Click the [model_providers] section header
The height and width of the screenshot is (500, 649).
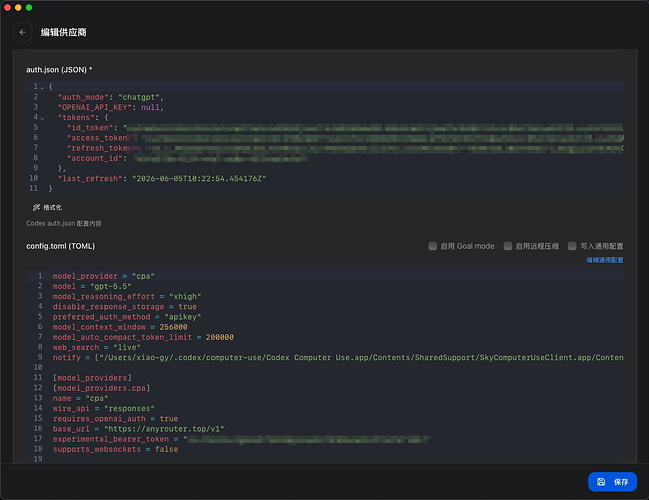pyautogui.click(x=92, y=378)
